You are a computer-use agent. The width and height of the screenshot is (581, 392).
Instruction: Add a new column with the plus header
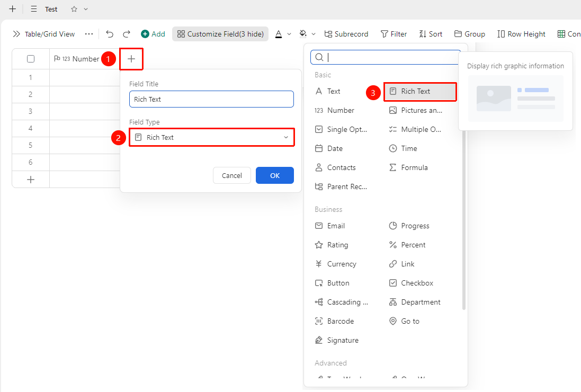(x=131, y=59)
